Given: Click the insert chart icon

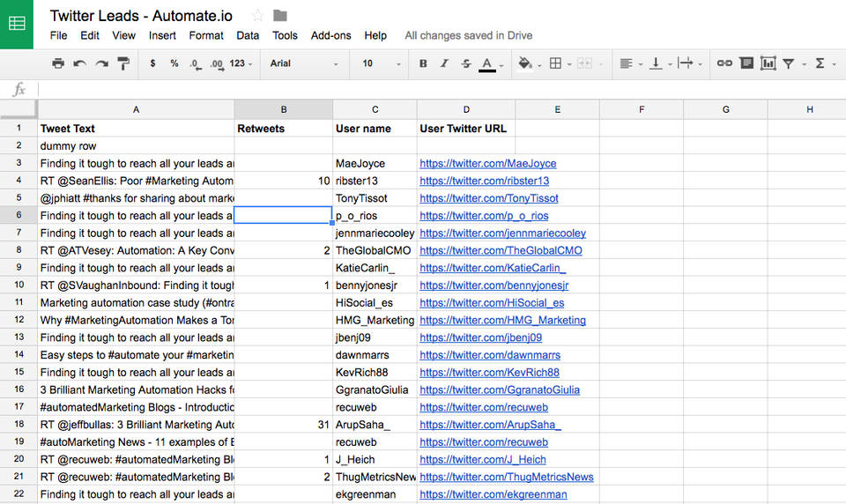Looking at the screenshot, I should [x=768, y=63].
